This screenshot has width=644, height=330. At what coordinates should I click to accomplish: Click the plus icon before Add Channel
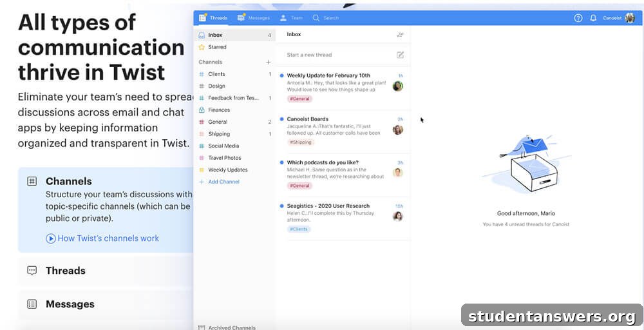[x=201, y=182]
